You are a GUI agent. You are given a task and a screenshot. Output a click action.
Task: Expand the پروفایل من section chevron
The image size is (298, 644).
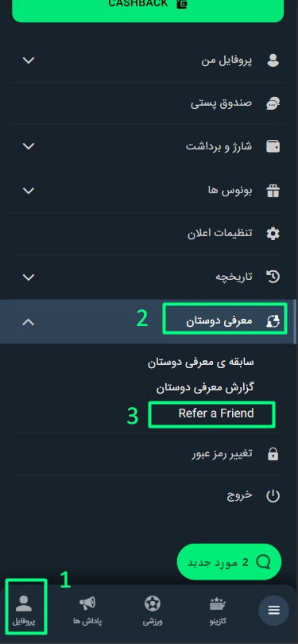29,60
